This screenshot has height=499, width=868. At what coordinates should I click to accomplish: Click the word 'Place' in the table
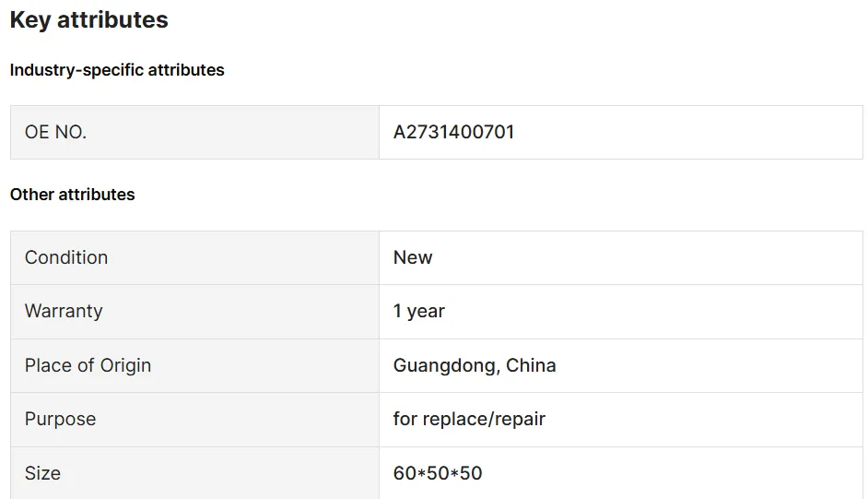[x=47, y=365]
